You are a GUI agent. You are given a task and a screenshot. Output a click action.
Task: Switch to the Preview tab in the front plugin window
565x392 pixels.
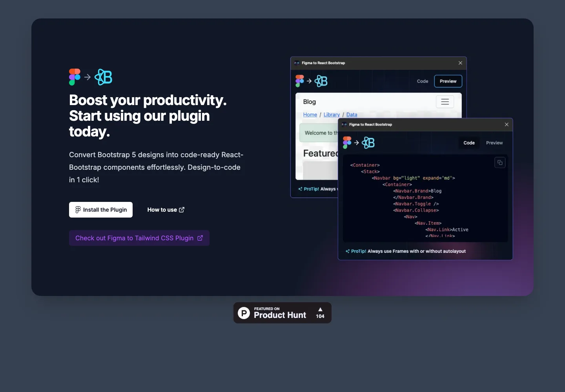(494, 143)
